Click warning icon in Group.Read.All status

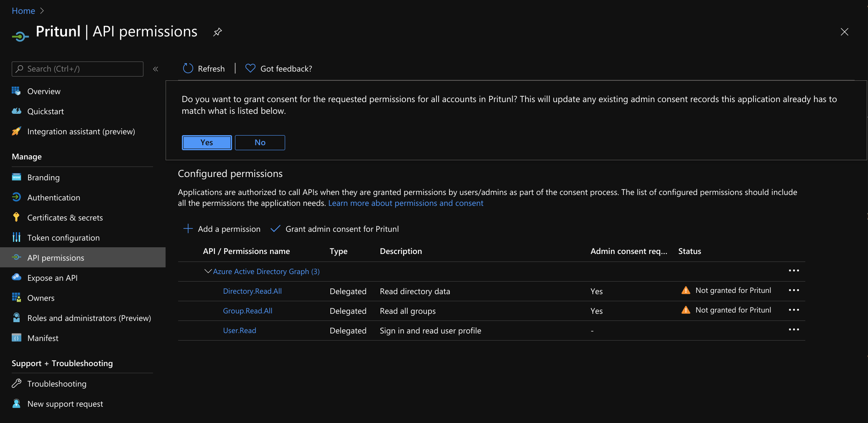coord(686,310)
